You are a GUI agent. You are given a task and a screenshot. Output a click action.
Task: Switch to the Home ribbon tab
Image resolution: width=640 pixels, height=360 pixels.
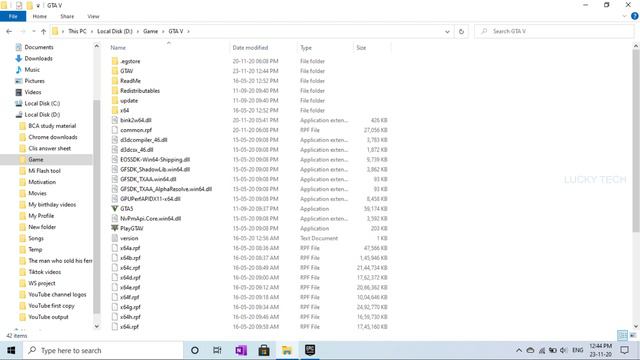pos(40,16)
